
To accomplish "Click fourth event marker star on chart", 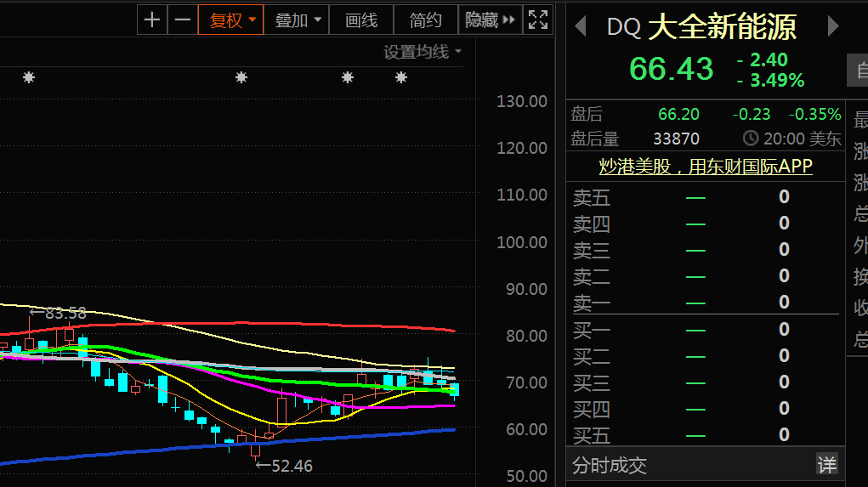I will pyautogui.click(x=401, y=77).
